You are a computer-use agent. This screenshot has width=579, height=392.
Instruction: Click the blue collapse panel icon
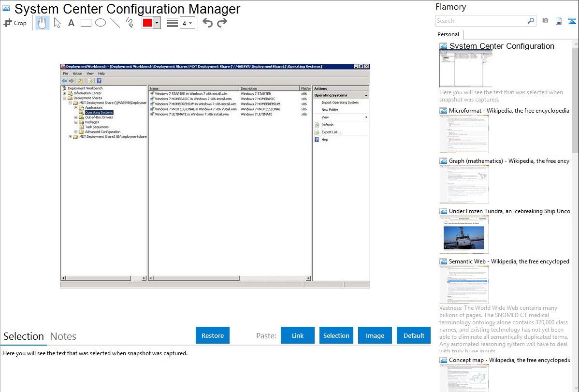tap(572, 21)
